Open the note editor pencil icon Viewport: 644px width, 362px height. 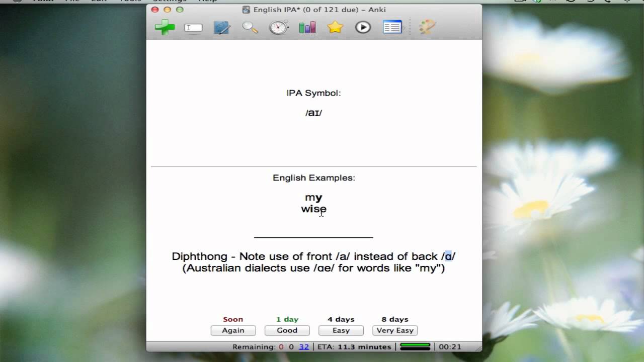click(222, 27)
